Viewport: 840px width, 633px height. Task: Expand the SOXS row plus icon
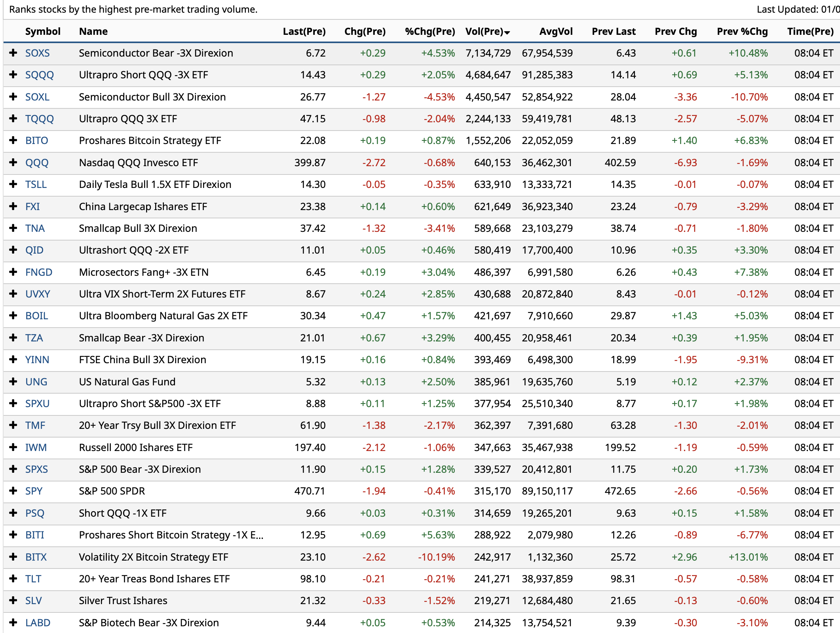13,53
